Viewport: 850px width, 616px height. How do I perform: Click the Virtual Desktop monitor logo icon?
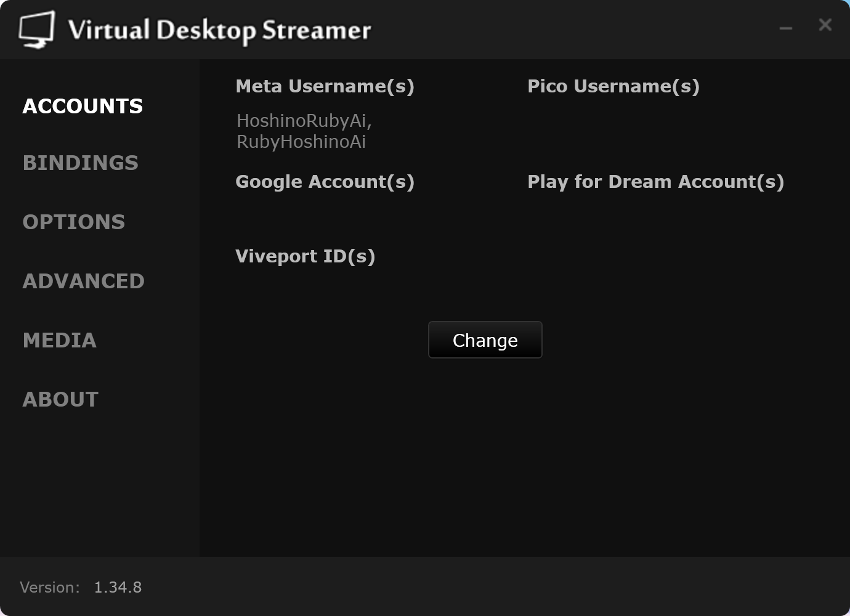[36, 29]
